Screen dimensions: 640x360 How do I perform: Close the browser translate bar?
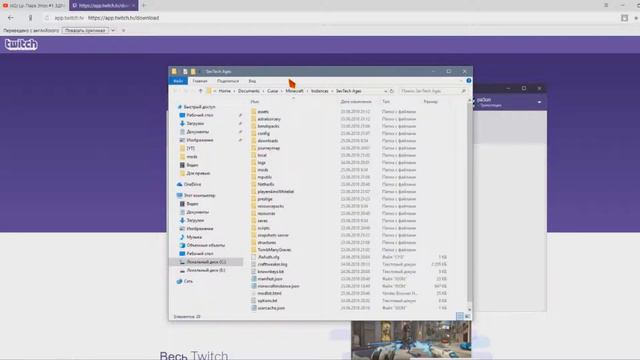tap(123, 31)
